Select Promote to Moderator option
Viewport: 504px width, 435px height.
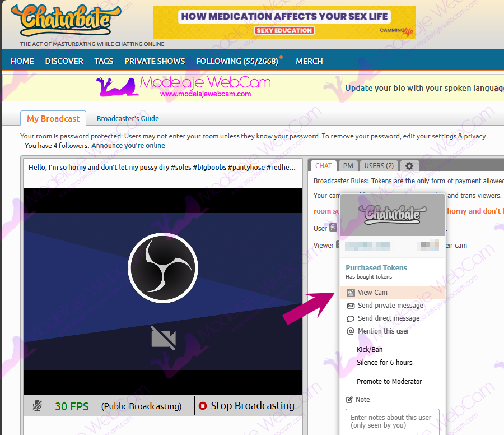(x=389, y=382)
